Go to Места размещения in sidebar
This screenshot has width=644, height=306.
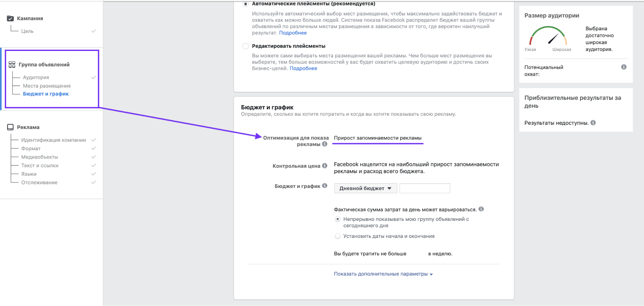(47, 86)
